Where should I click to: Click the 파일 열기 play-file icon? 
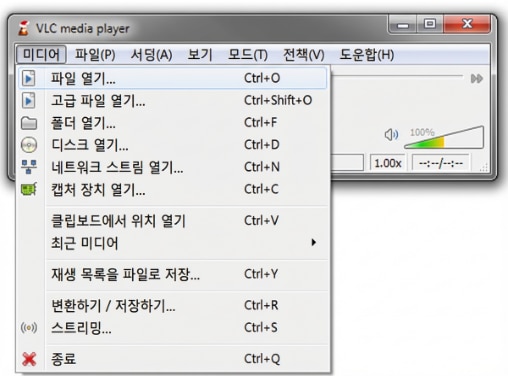[x=29, y=79]
